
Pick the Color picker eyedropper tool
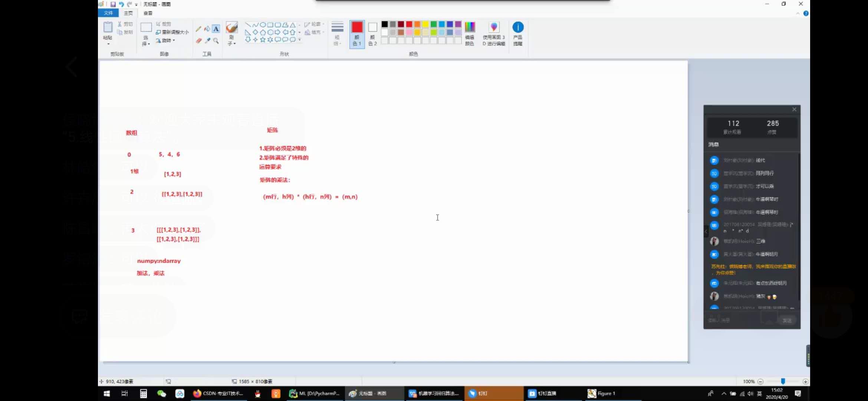click(x=207, y=40)
